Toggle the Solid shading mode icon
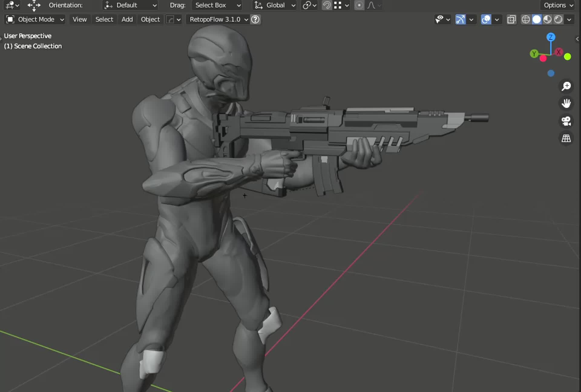 537,19
